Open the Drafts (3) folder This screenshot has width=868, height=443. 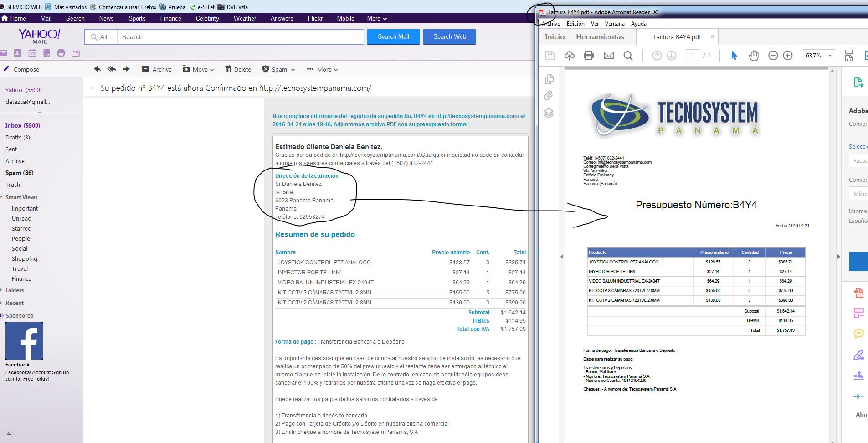pyautogui.click(x=18, y=137)
